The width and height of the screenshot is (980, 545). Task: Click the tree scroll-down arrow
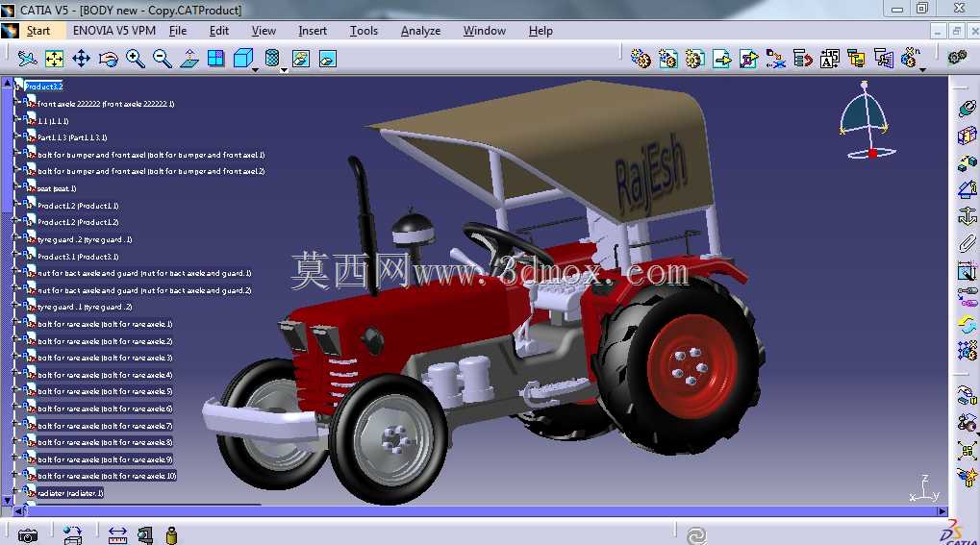7,501
